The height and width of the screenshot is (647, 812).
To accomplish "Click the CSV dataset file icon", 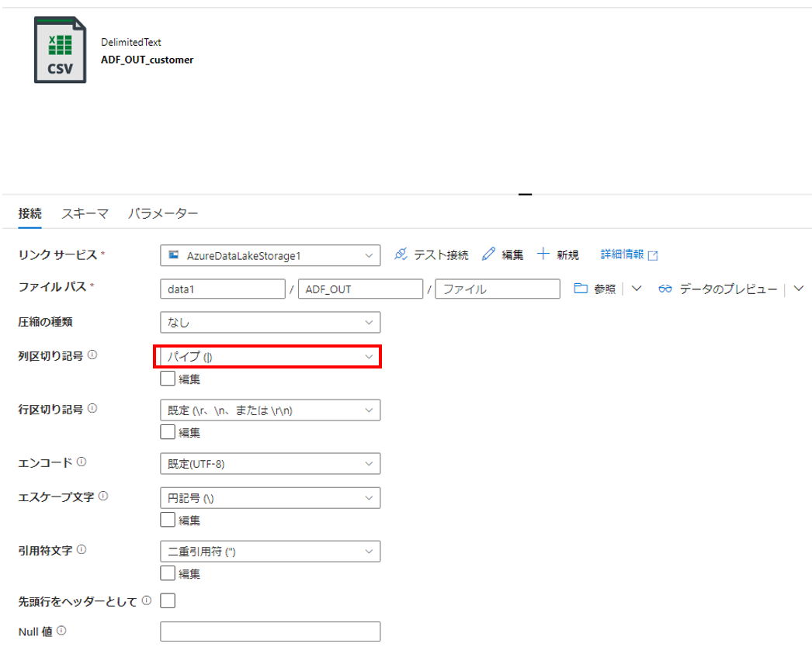I will pyautogui.click(x=60, y=50).
